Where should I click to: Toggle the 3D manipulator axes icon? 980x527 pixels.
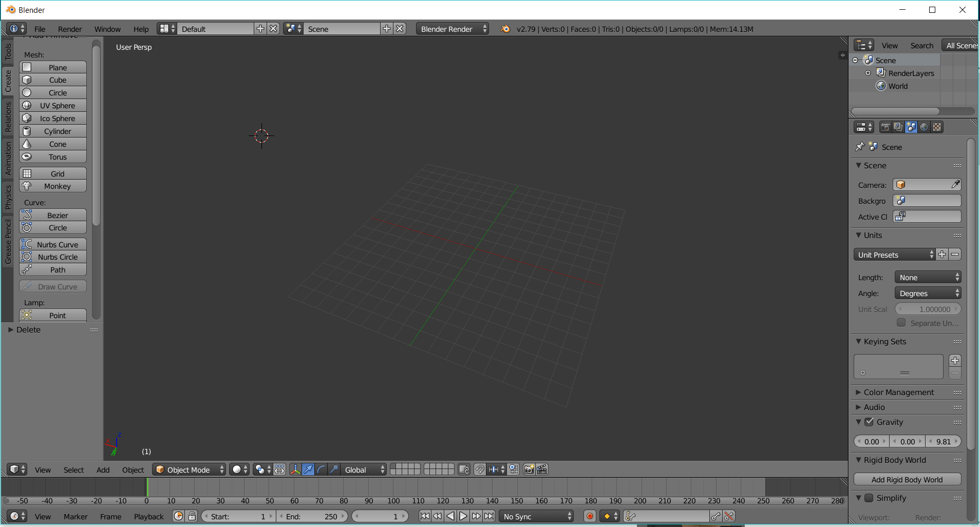(x=295, y=470)
